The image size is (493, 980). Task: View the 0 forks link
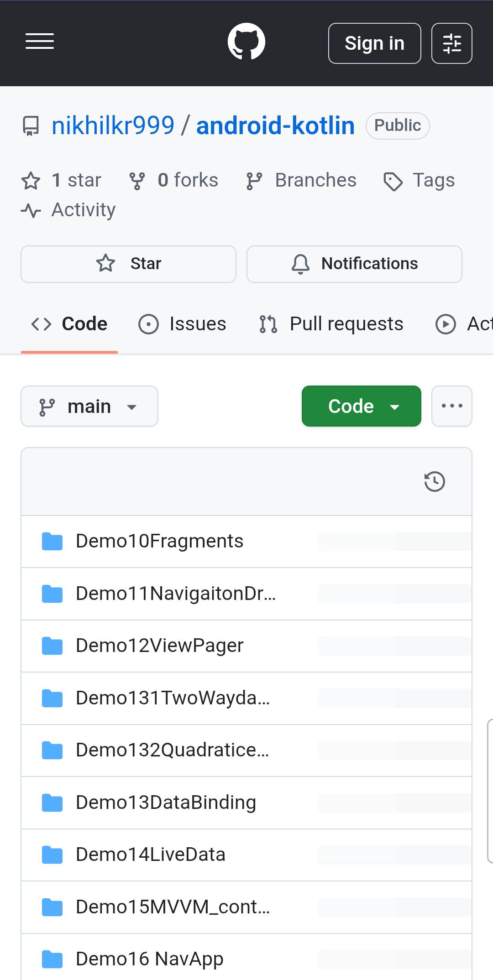pos(173,180)
